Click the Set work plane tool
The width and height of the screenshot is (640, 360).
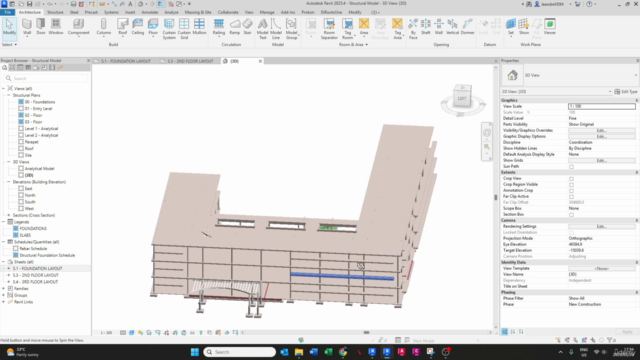click(511, 27)
